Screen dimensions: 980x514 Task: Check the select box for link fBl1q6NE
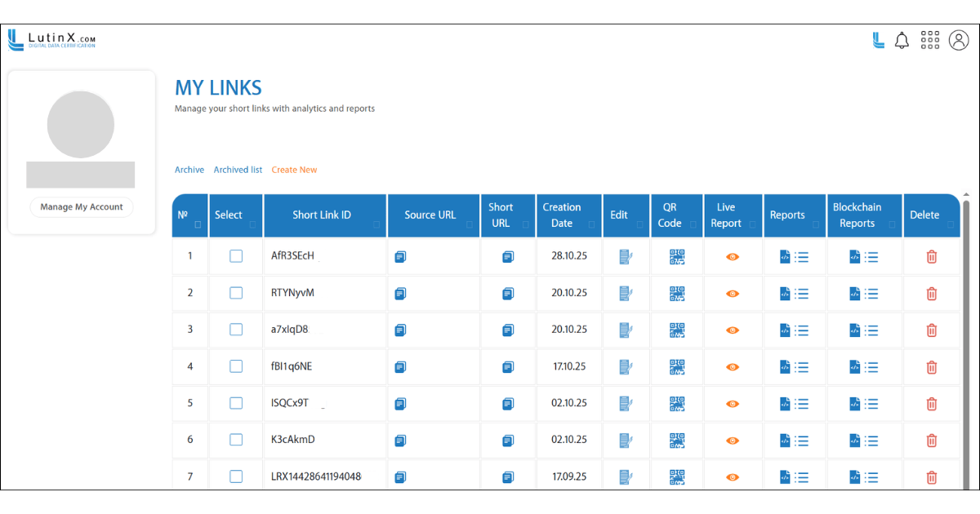coord(236,366)
